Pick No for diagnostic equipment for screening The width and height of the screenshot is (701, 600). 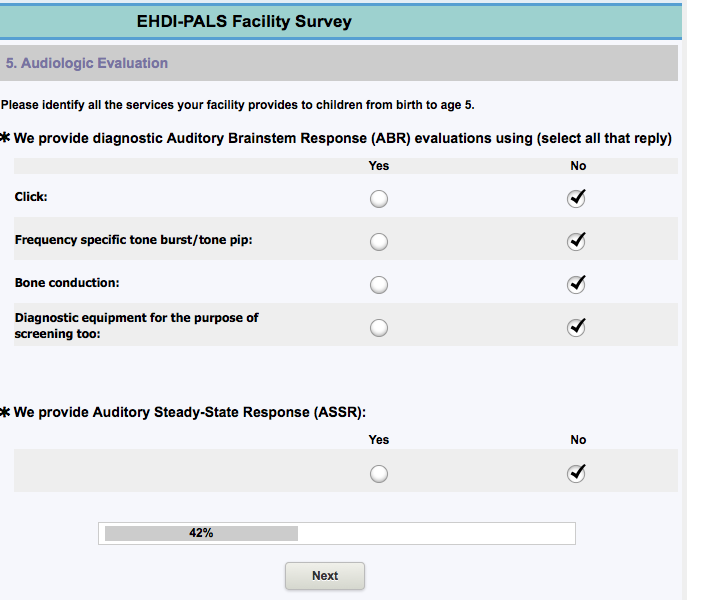click(576, 328)
